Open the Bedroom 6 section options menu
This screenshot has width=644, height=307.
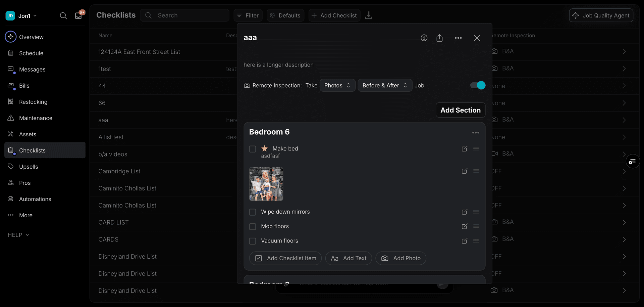pyautogui.click(x=476, y=132)
